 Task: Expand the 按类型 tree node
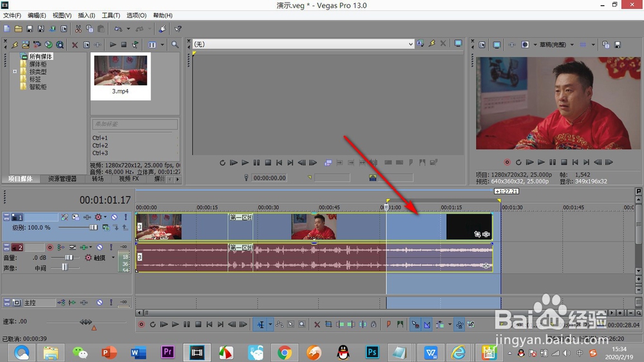[15, 71]
